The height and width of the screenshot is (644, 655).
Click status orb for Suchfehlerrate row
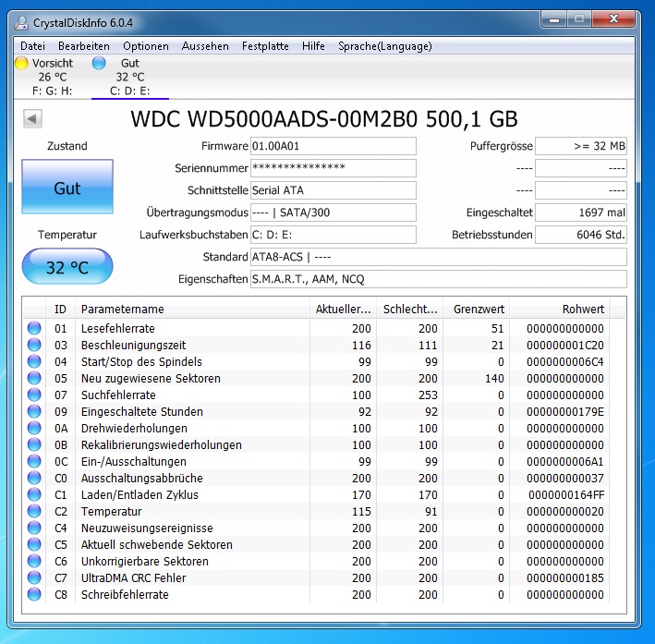tap(34, 395)
